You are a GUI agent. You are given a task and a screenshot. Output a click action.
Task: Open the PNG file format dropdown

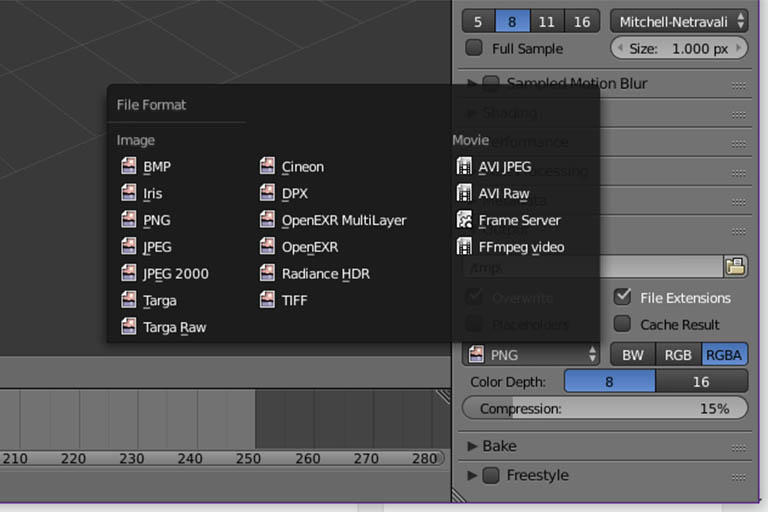click(531, 354)
